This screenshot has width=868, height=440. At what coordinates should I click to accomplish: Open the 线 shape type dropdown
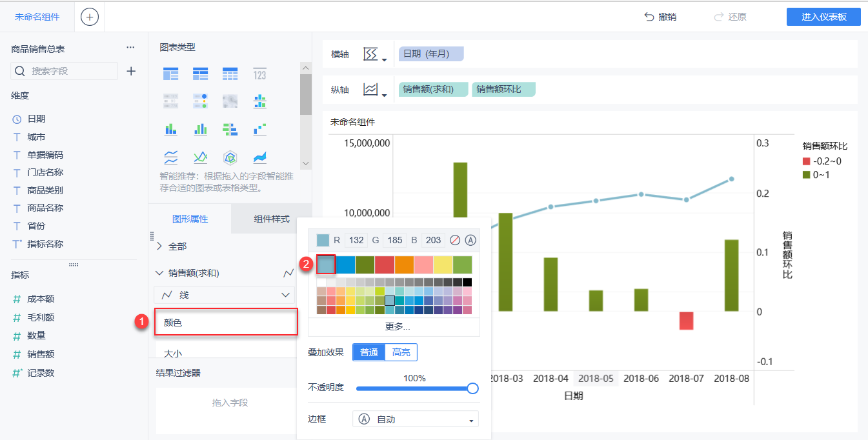(224, 295)
